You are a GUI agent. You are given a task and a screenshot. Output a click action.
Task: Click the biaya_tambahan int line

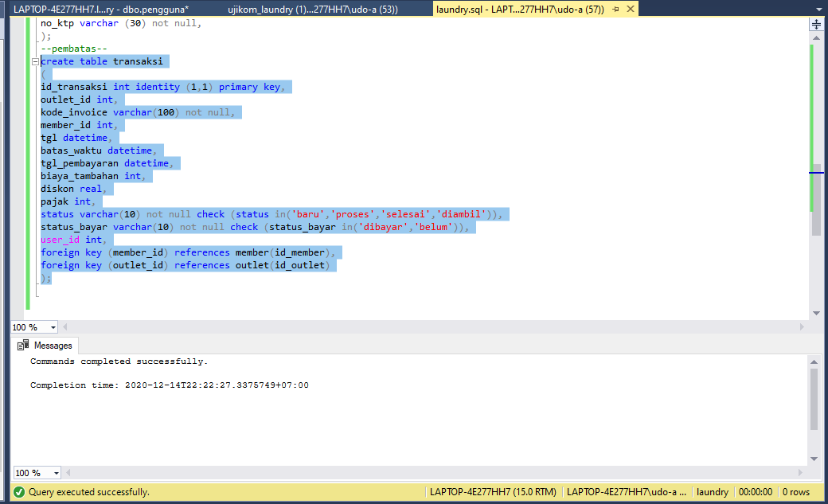93,176
